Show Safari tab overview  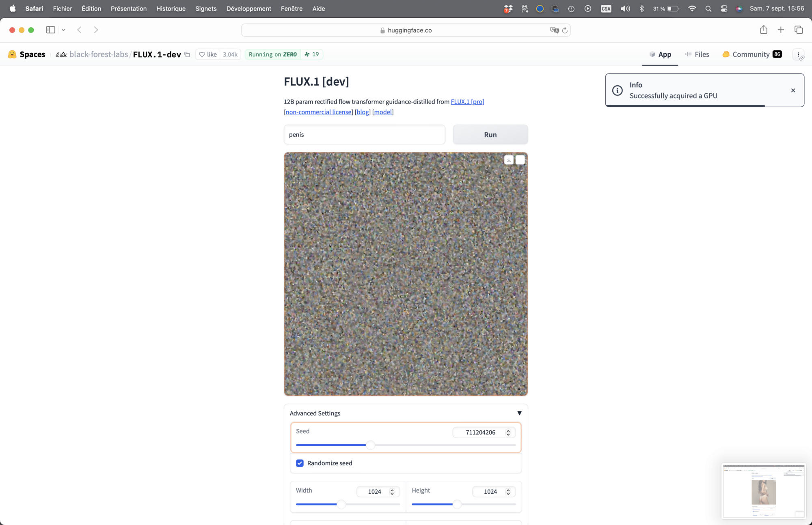point(799,30)
